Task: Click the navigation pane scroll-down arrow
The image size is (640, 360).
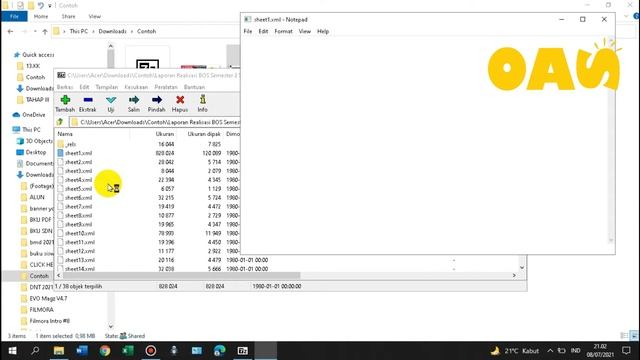Action: pos(111,326)
